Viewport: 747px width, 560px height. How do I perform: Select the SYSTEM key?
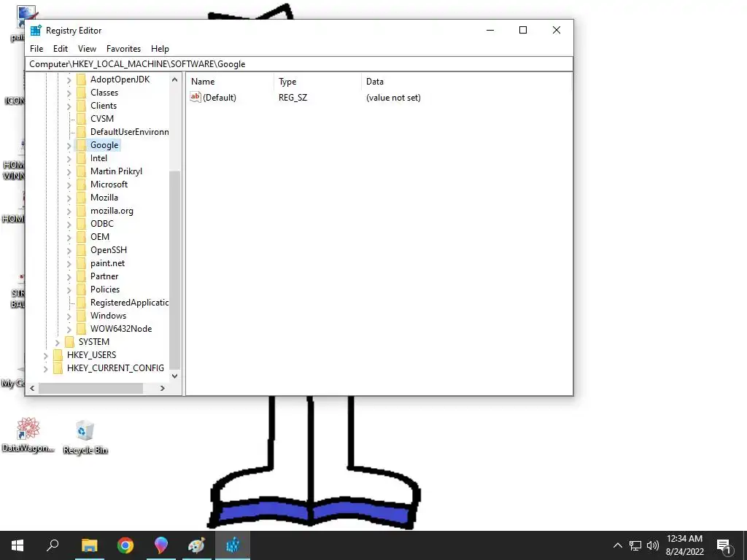94,342
